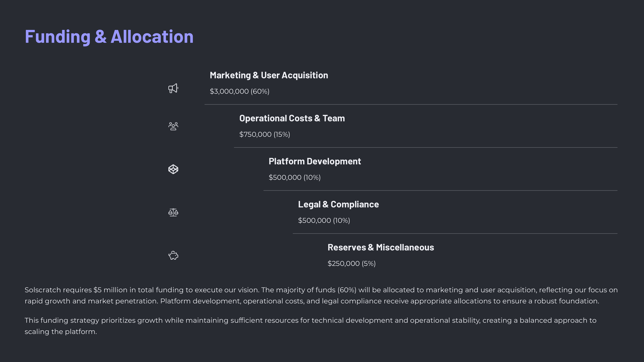Click the platform development cube icon
This screenshot has height=362, width=644.
[x=173, y=169]
